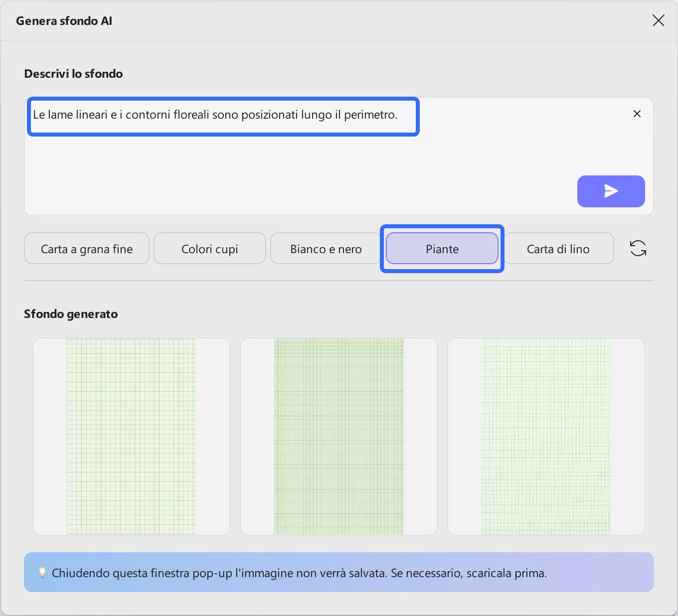Click the close X of the dialog
Viewport: 678px width, 616px height.
pyautogui.click(x=658, y=20)
